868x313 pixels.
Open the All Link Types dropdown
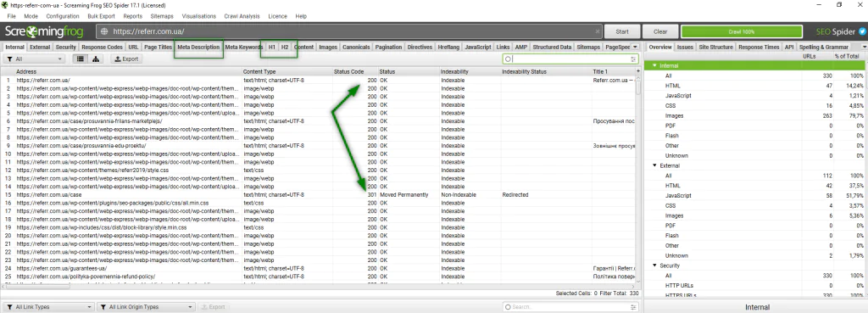[48, 307]
